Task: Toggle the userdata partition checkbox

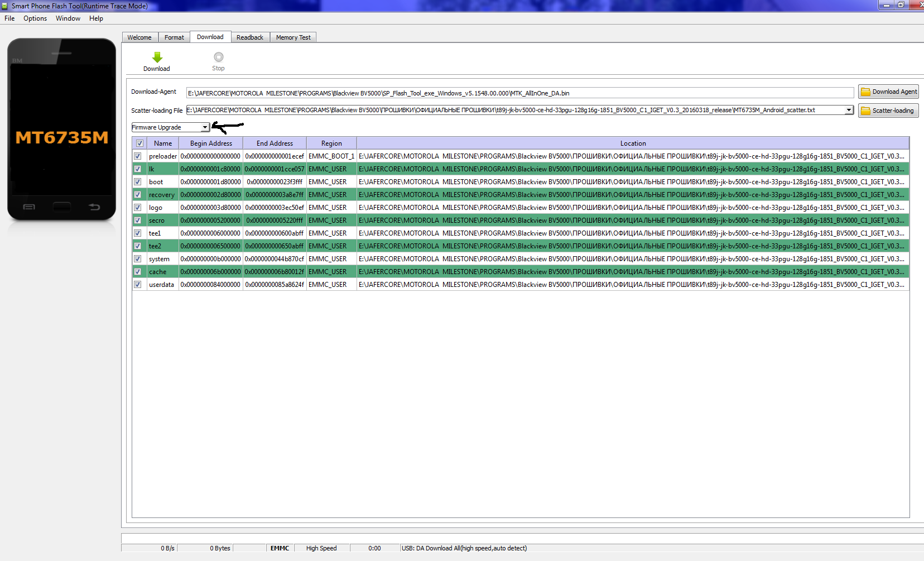Action: tap(138, 285)
